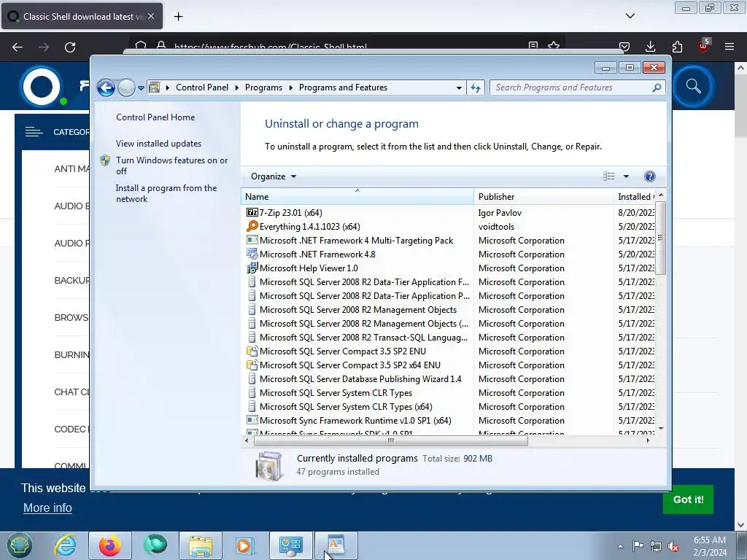Click the 7-Zip program icon

click(x=252, y=212)
